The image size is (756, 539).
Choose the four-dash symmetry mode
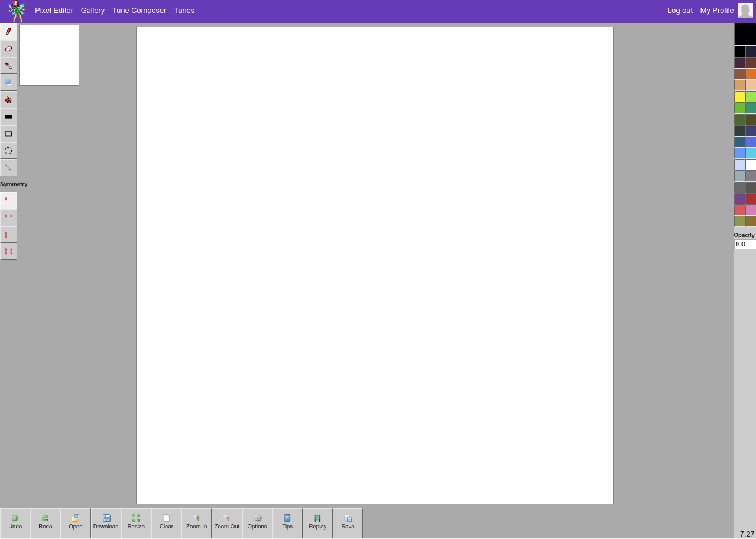(x=8, y=251)
